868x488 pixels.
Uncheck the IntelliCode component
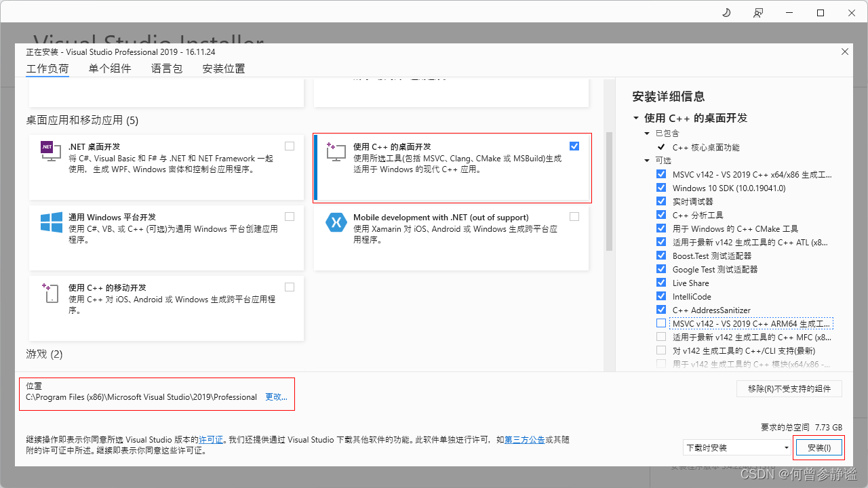tap(661, 296)
